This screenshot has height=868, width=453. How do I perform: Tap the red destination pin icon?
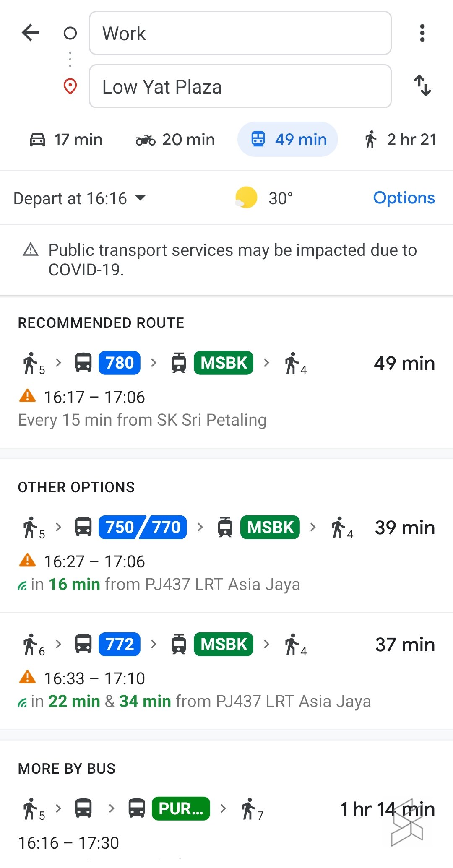70,86
